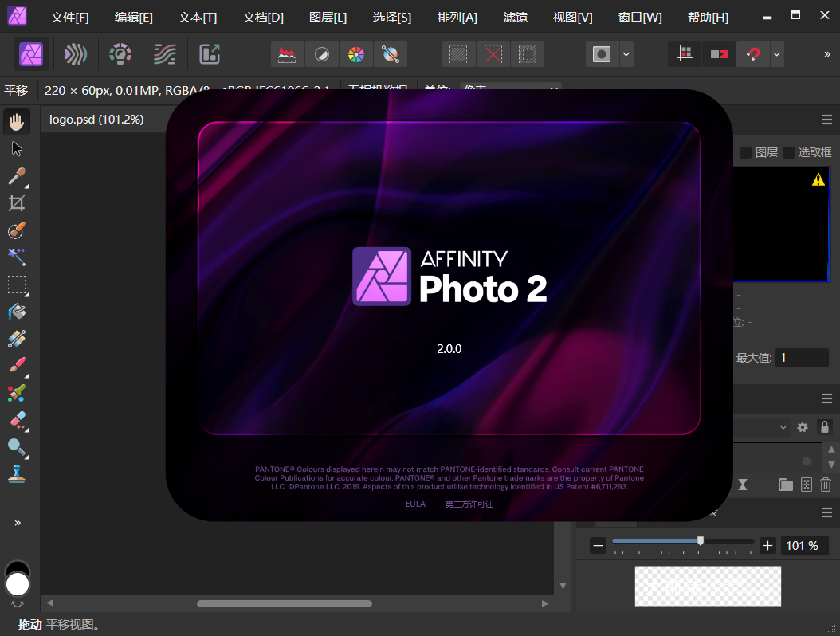The image size is (840, 636).
Task: Select the Flood Fill bucket tool
Action: (x=17, y=312)
